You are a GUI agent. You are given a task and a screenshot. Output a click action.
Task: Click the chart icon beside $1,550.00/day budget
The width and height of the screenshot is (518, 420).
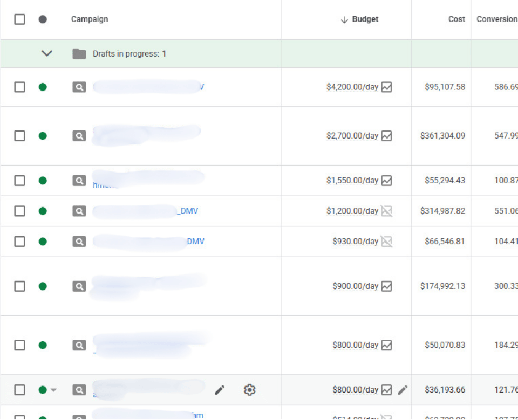click(x=386, y=181)
